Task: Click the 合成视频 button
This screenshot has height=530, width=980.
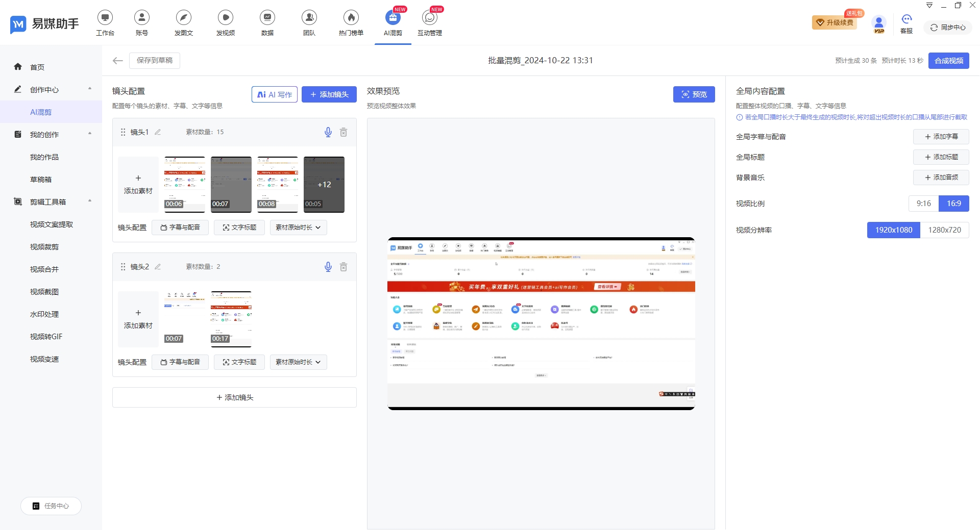Action: (x=948, y=61)
